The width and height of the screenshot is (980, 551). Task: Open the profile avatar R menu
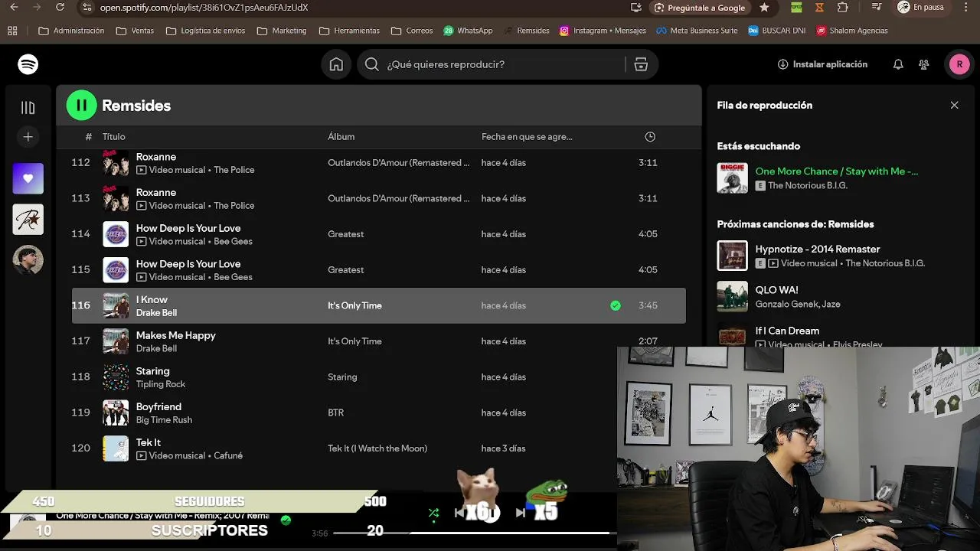point(959,64)
